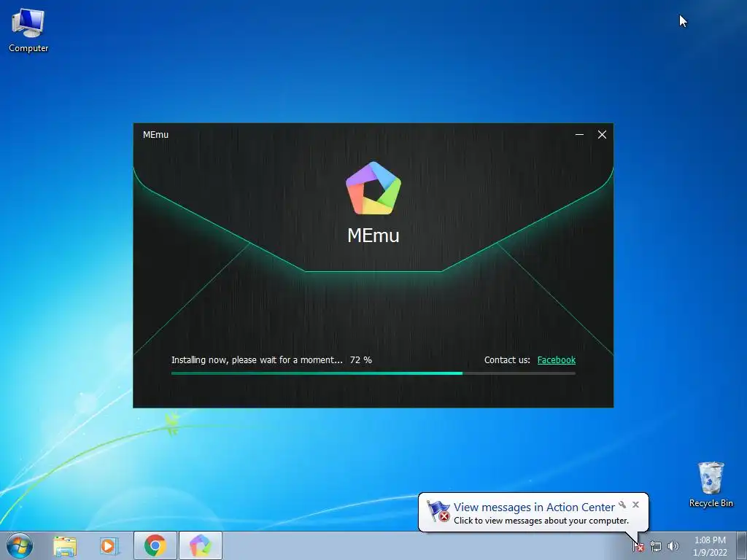The height and width of the screenshot is (560, 747).
Task: Open 'View messages in Action Center' balloon
Action: 534,507
